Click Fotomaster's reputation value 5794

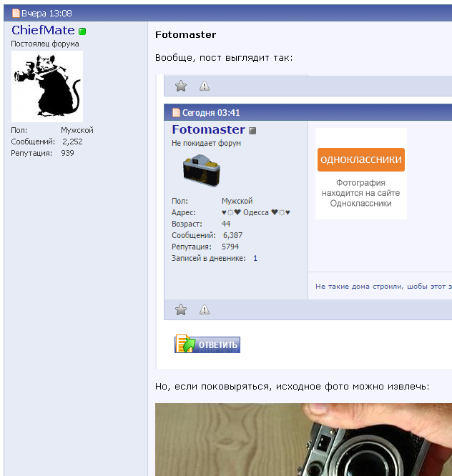point(230,247)
